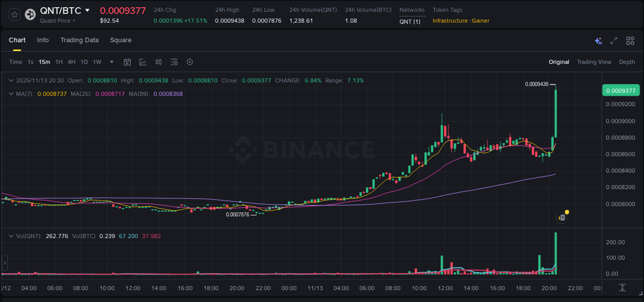Open the widgets grid icon
Viewport: 644px width, 302px height.
point(630,40)
